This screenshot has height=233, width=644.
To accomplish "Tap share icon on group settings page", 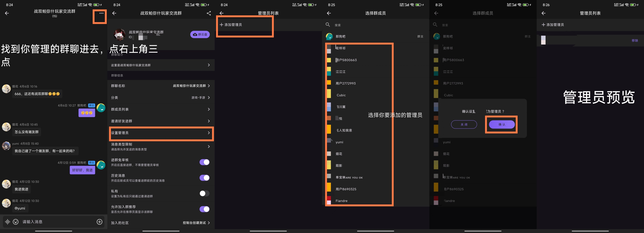I will [x=209, y=13].
